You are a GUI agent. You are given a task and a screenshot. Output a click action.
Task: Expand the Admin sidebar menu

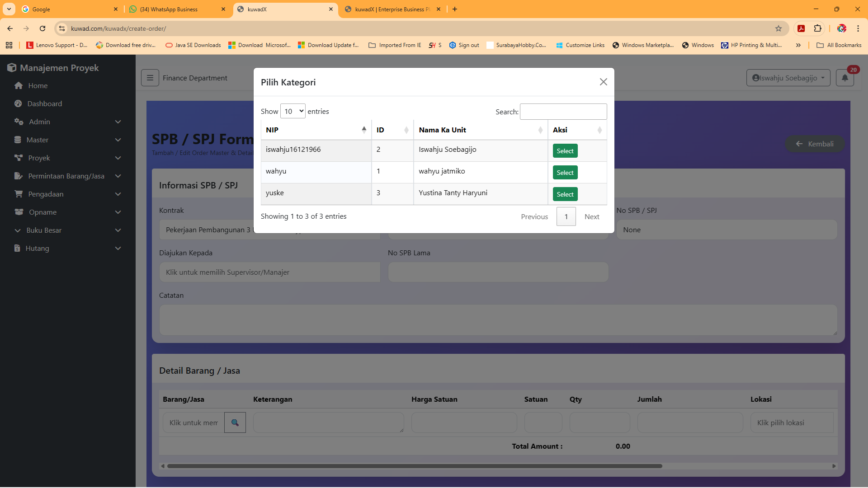pos(68,122)
